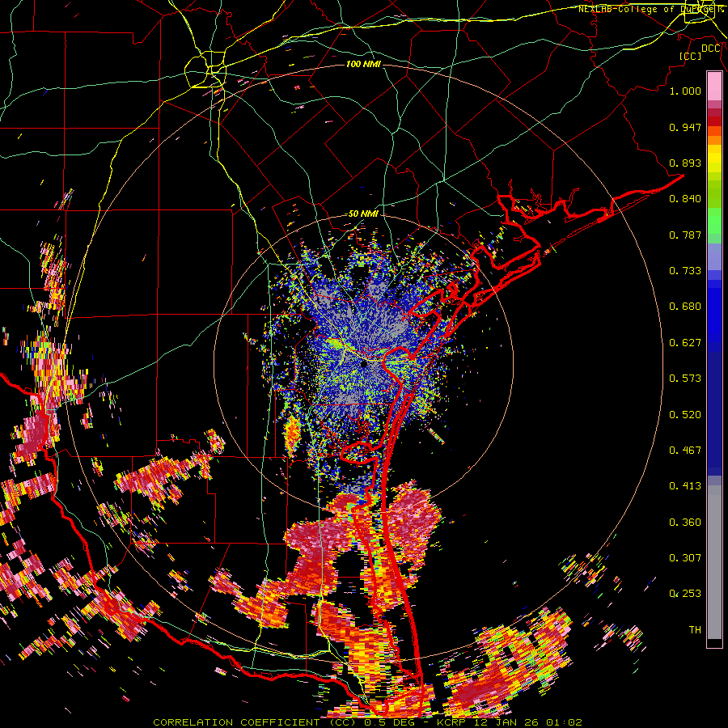This screenshot has width=728, height=728.
Task: Click the 0.413 scale label
Action: pyautogui.click(x=685, y=486)
